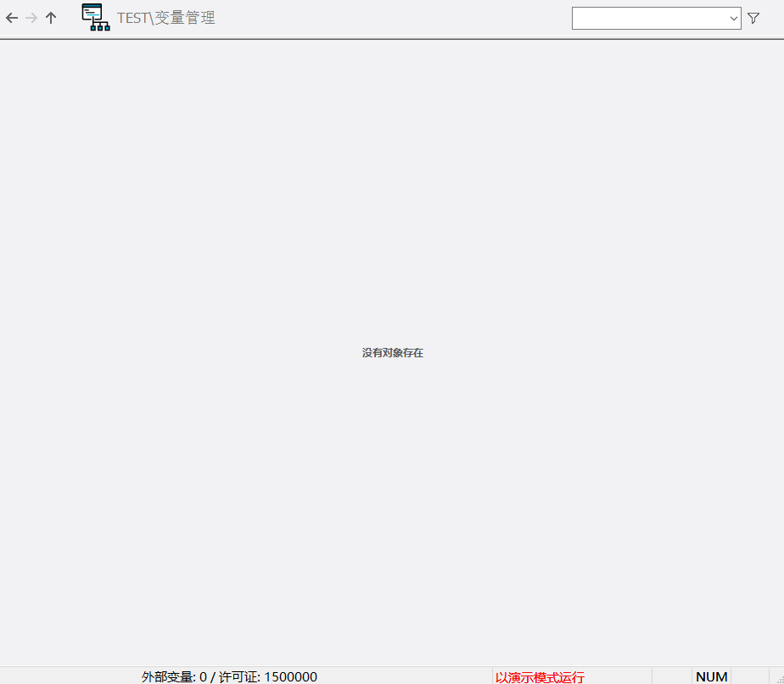Click the 变量管理 network tree icon
The width and height of the screenshot is (784, 684).
click(x=95, y=18)
